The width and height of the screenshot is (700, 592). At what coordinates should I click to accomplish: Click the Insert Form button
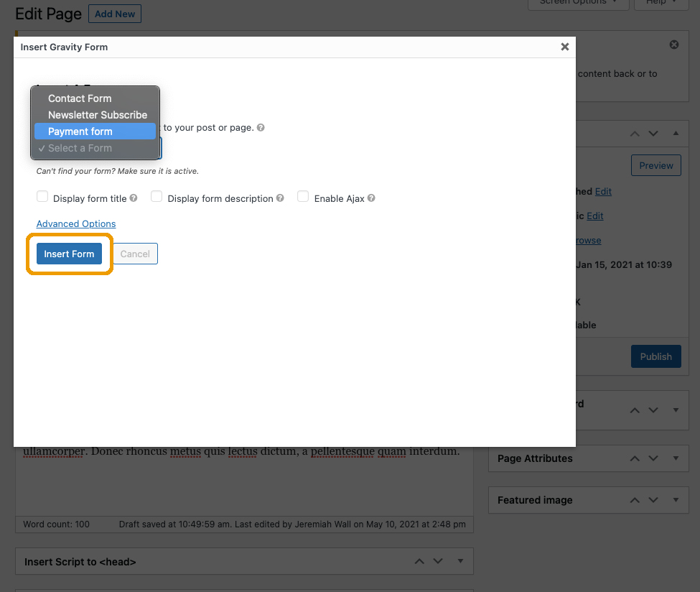(x=69, y=254)
